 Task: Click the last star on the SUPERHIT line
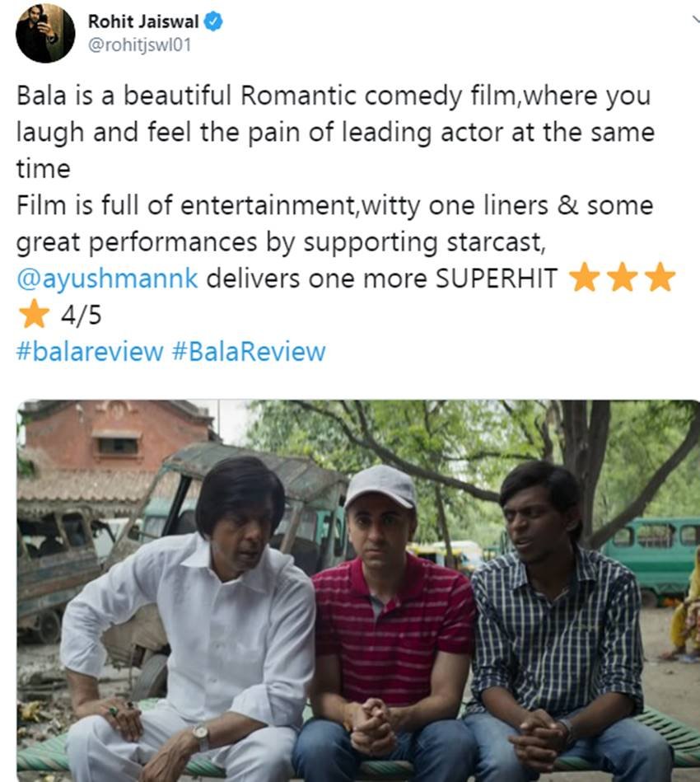coord(660,278)
